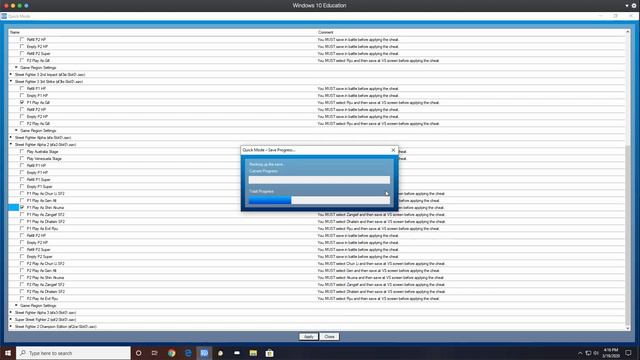Click the vertical scrollbar thumb of list

[x=628, y=235]
